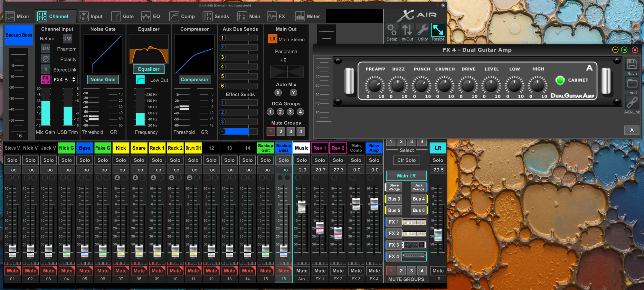
Task: Open the Setup gear icon
Action: (392, 30)
